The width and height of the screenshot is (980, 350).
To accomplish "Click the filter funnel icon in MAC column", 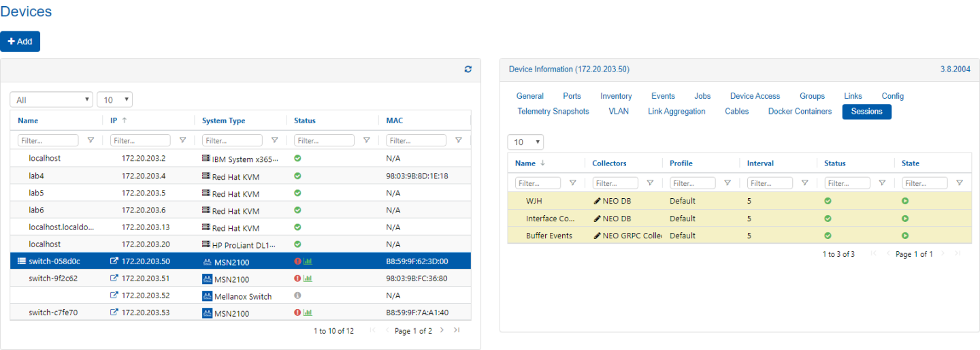I will click(x=458, y=140).
